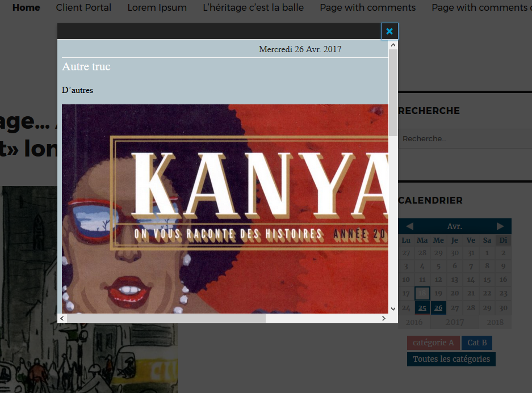Open the first Page with comments item
The width and height of the screenshot is (532, 393).
[x=368, y=7]
